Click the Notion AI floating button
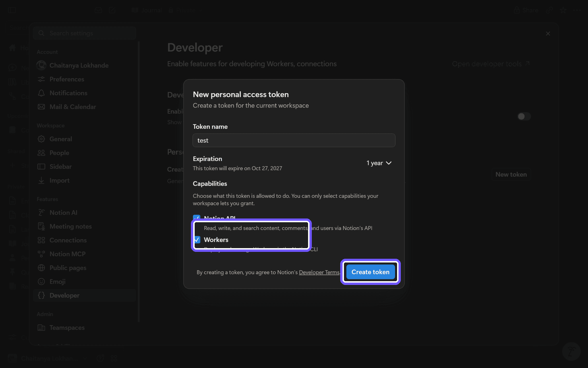Image resolution: width=588 pixels, height=368 pixels. coord(571,351)
